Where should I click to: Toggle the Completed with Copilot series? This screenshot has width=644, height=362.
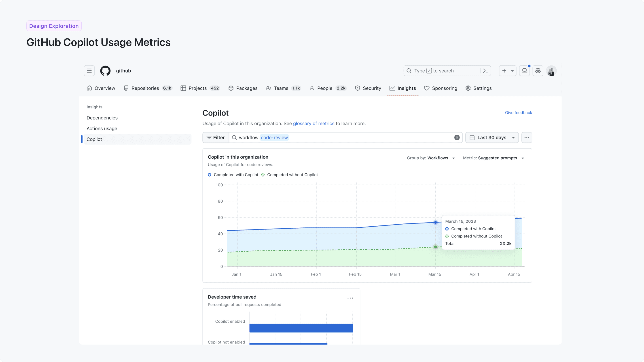233,175
